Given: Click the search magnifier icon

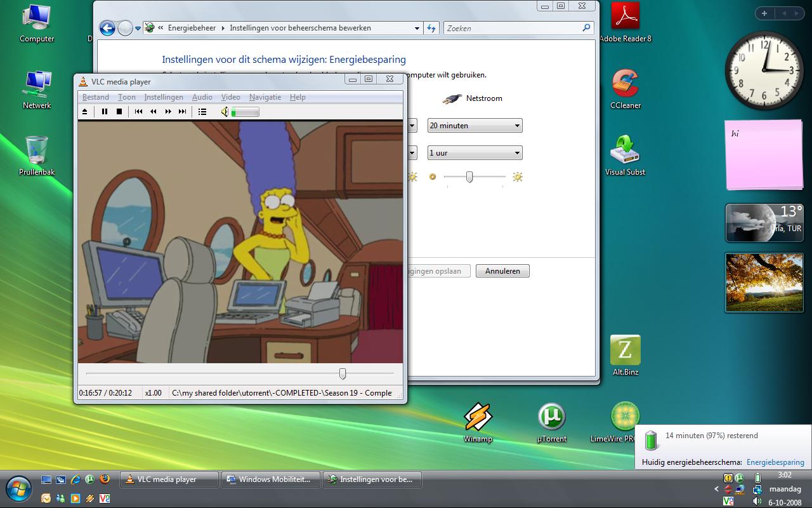Looking at the screenshot, I should point(586,28).
